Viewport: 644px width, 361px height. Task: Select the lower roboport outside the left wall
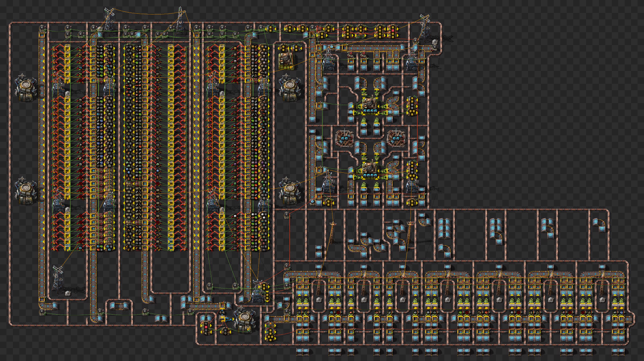26,190
